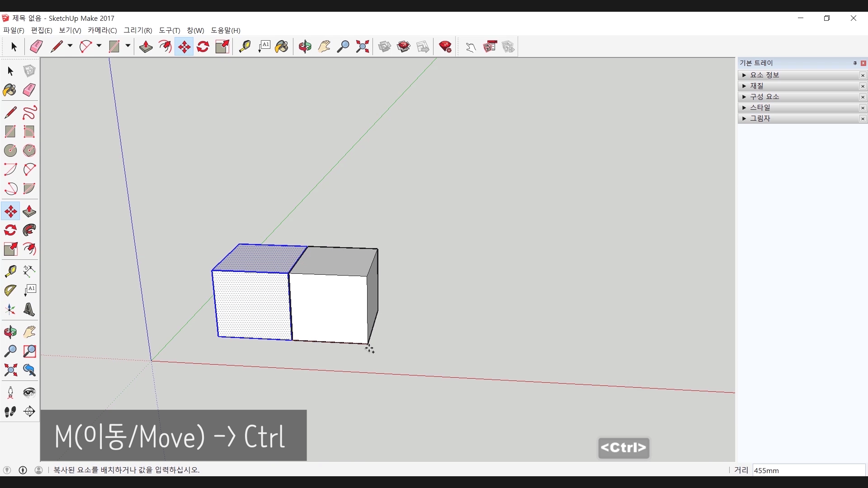Activate the Rotate tool in left toolbar
Screen dimensions: 868x488
[10, 230]
